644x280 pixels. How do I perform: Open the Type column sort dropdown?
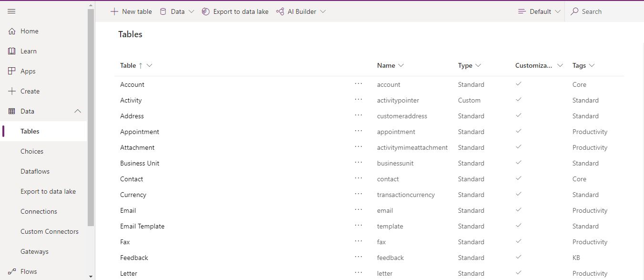(479, 65)
